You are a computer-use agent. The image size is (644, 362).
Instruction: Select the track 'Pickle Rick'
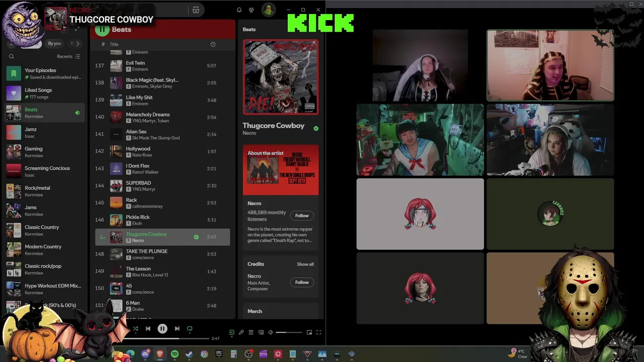click(163, 220)
